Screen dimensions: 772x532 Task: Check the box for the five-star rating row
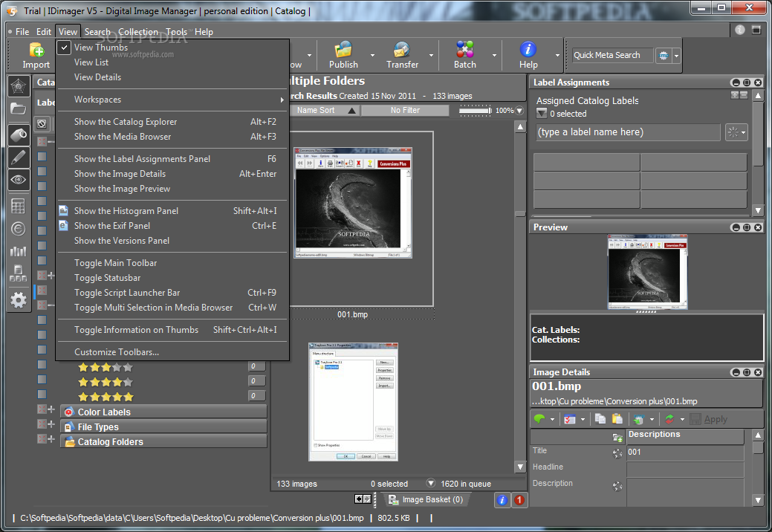point(42,395)
